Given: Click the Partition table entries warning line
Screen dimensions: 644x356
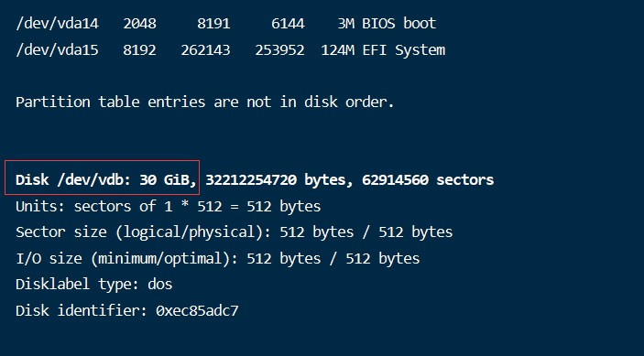Looking at the screenshot, I should point(205,102).
